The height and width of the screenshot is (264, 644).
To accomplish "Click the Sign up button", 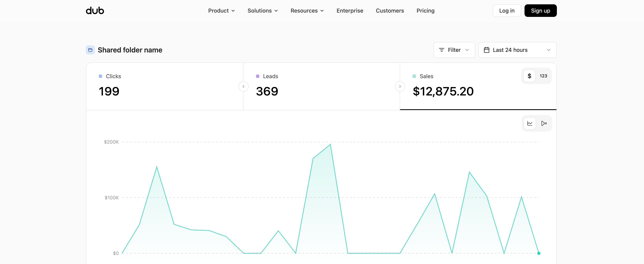I will coord(540,11).
